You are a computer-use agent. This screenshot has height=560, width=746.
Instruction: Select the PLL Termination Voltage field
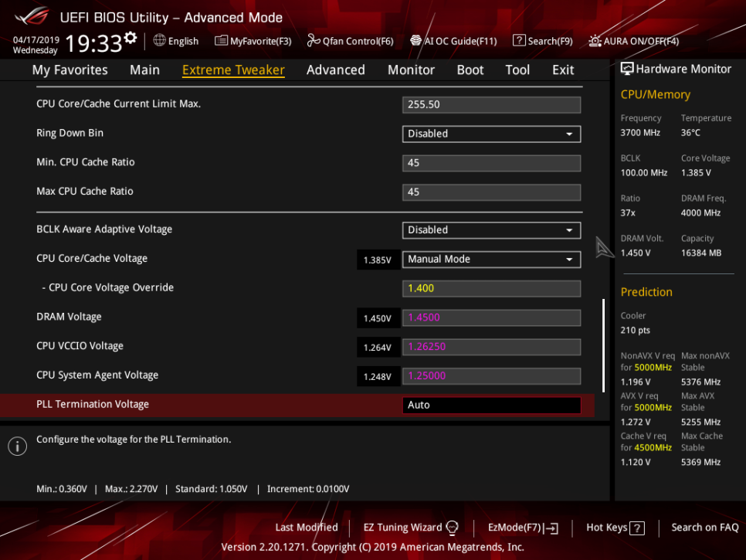click(491, 404)
